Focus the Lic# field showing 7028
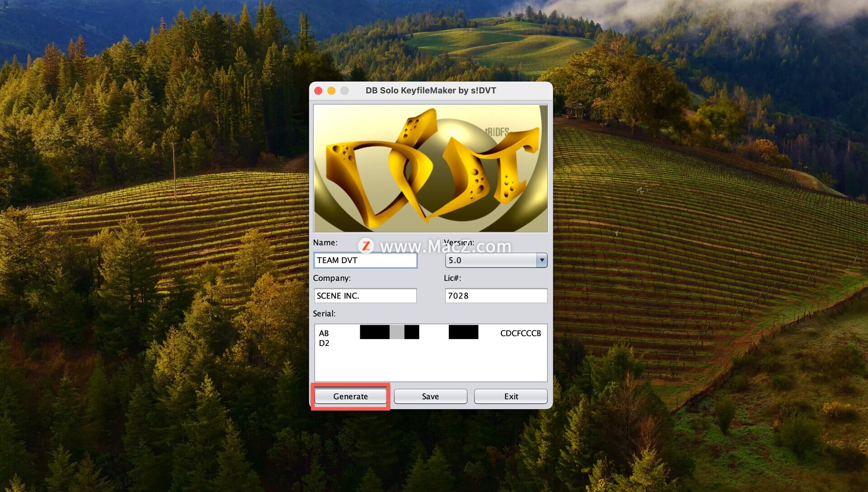Viewport: 868px width, 492px height. (496, 296)
